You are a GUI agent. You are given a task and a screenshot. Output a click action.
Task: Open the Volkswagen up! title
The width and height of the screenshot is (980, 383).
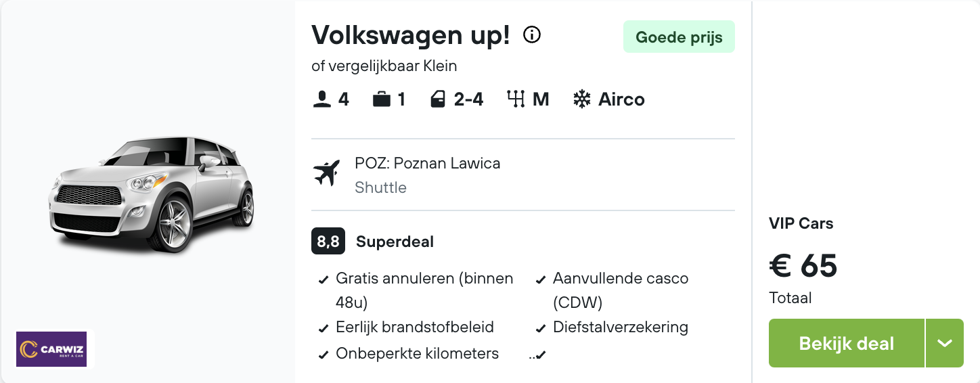coord(411,35)
